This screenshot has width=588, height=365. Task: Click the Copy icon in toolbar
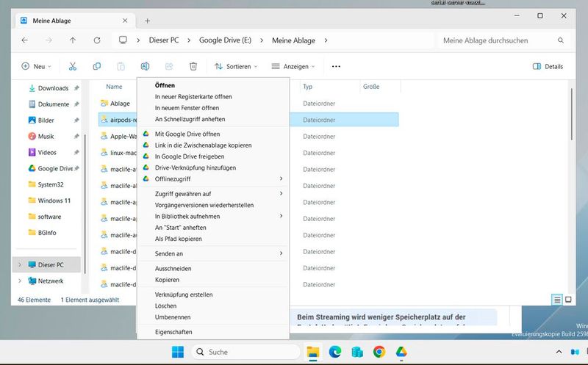click(97, 66)
